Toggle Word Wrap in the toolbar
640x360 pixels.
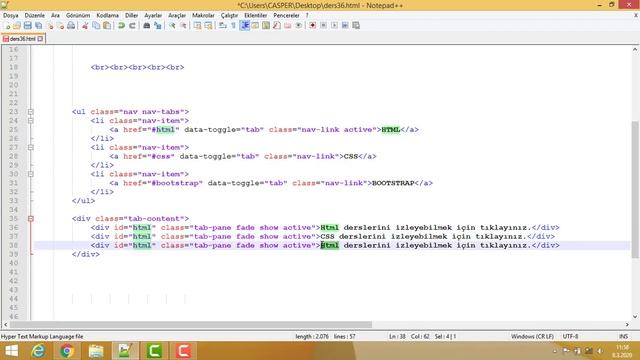tap(222, 25)
